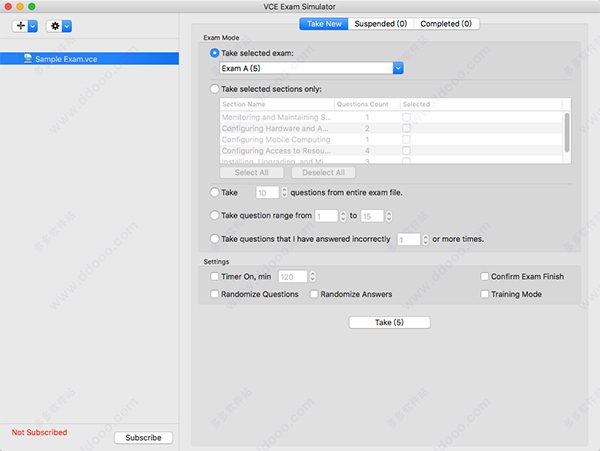Enable the Timer On, min checkbox

[x=215, y=276]
